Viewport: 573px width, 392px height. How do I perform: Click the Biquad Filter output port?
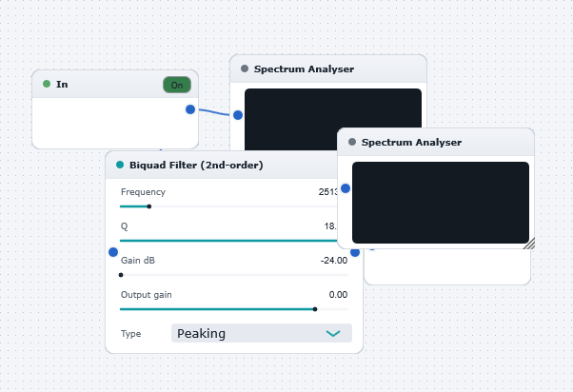(355, 252)
